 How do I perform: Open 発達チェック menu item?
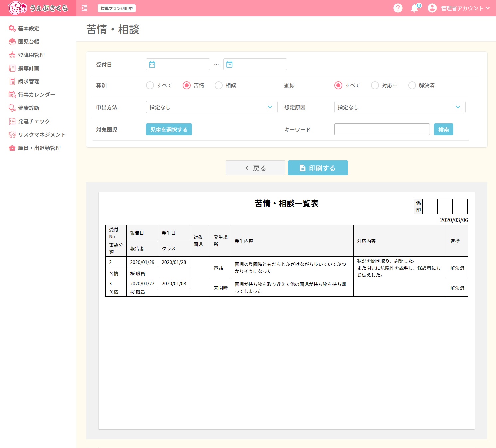pyautogui.click(x=34, y=121)
